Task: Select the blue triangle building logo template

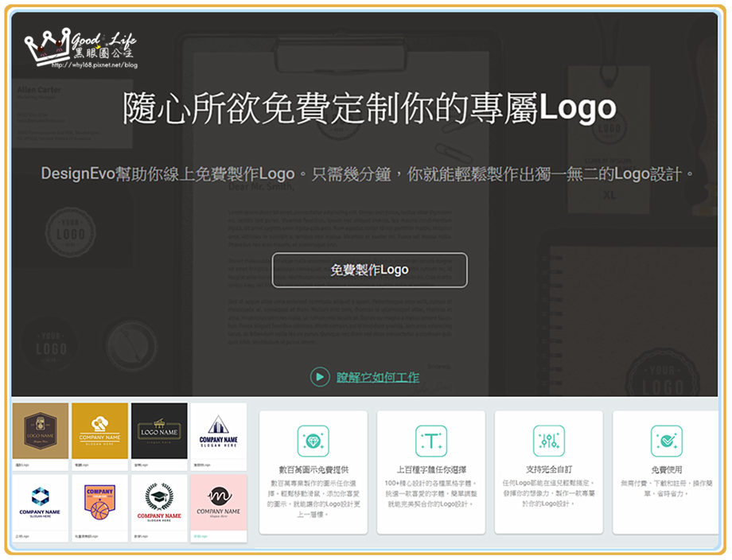Action: click(x=219, y=431)
